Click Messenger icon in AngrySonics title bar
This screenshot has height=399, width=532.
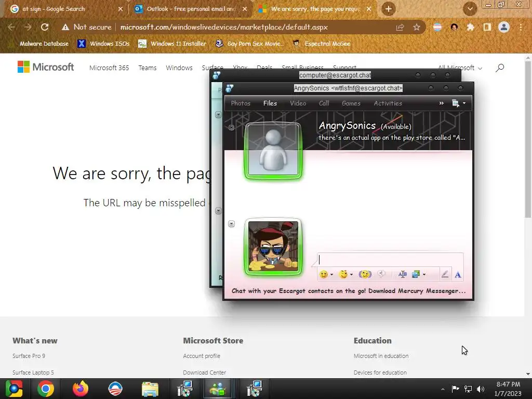click(229, 88)
